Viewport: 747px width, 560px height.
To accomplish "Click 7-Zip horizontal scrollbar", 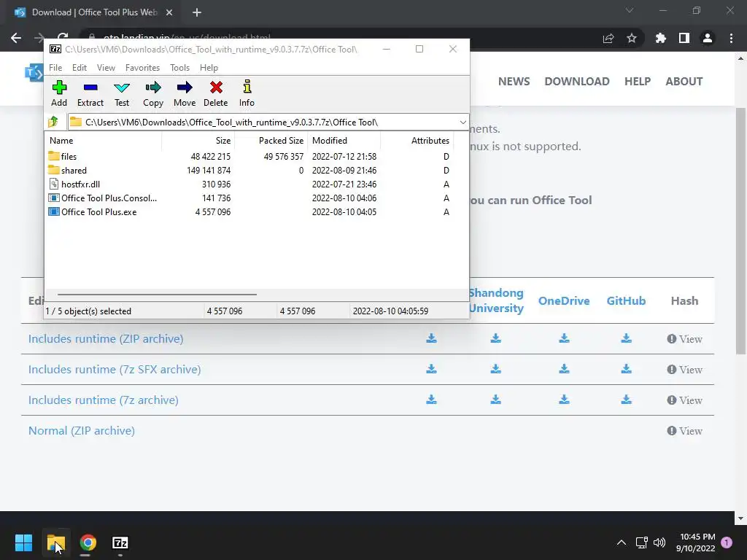I will (158, 295).
